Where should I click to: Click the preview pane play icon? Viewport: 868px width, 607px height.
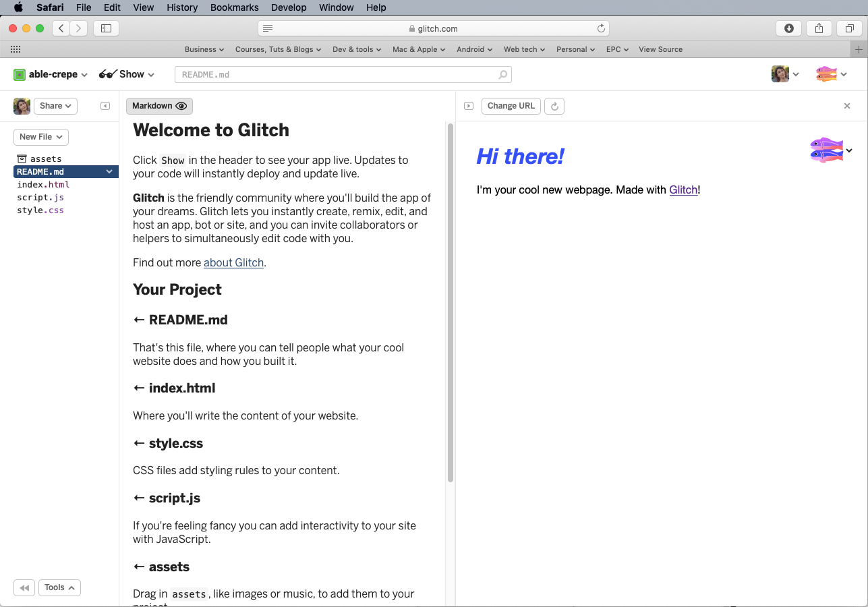coord(469,106)
